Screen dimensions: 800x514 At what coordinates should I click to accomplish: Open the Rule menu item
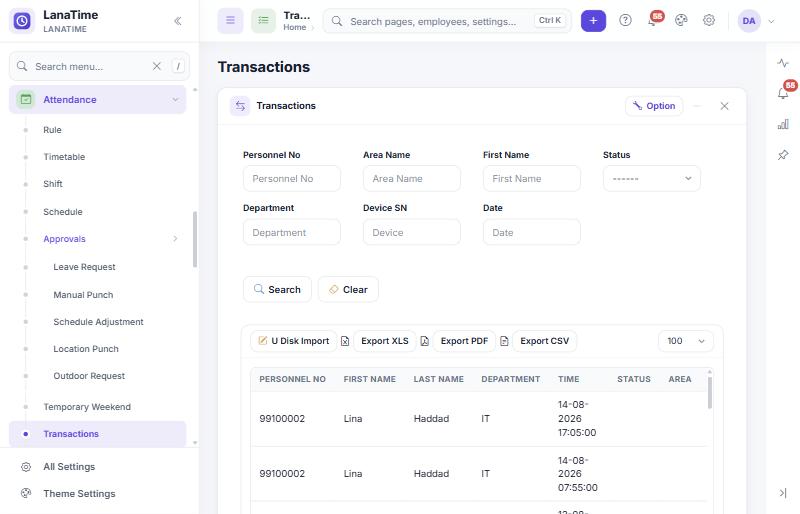[x=52, y=130]
